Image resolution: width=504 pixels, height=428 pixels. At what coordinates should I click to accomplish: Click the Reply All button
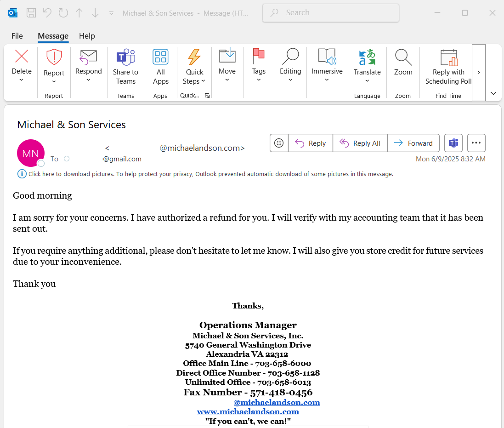point(360,143)
